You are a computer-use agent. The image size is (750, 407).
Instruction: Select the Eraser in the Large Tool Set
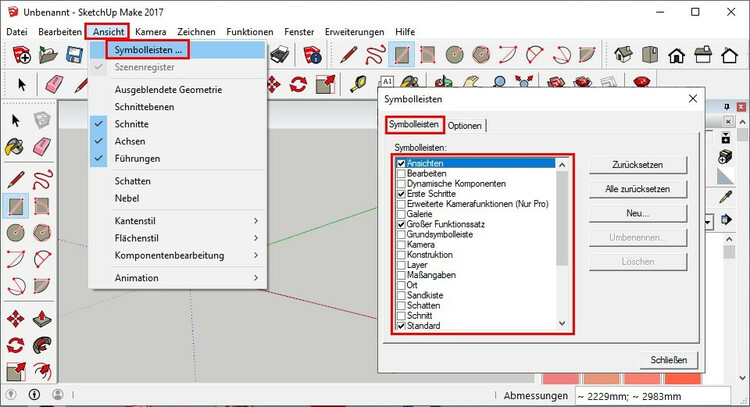point(42,146)
